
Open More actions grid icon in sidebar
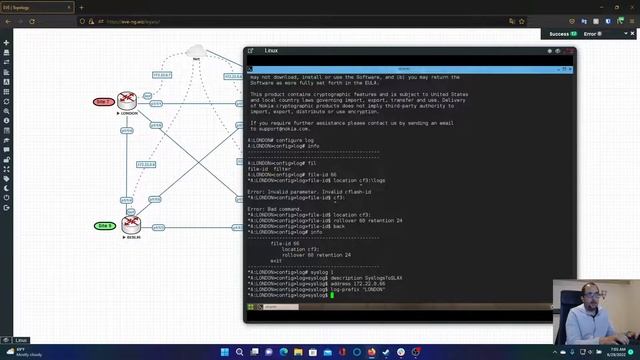(x=6, y=91)
